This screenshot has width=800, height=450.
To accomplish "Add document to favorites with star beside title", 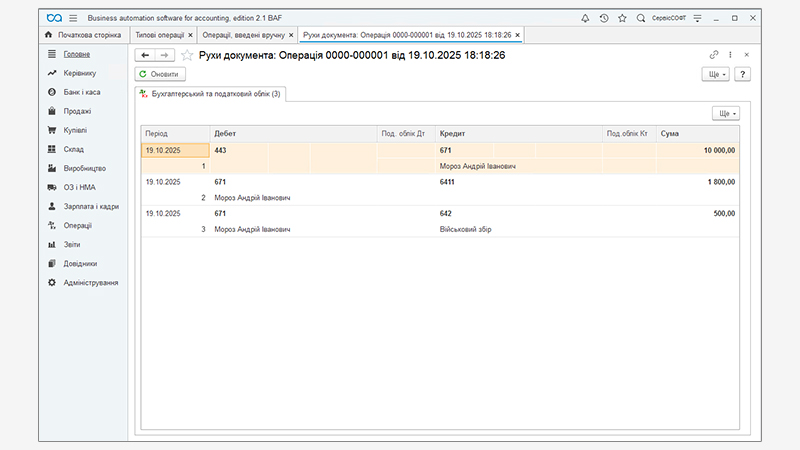I will (x=187, y=56).
